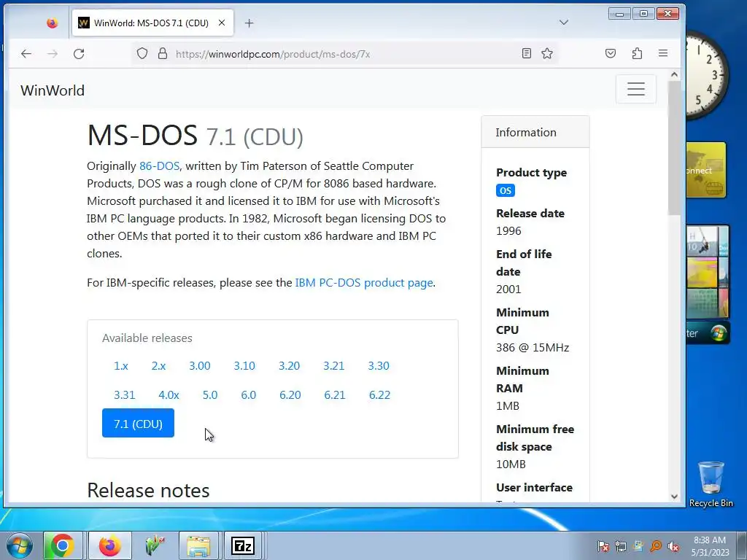Select the WinWorld: MS-DOS 7.1 tab
The height and width of the screenshot is (560, 747).
point(152,23)
